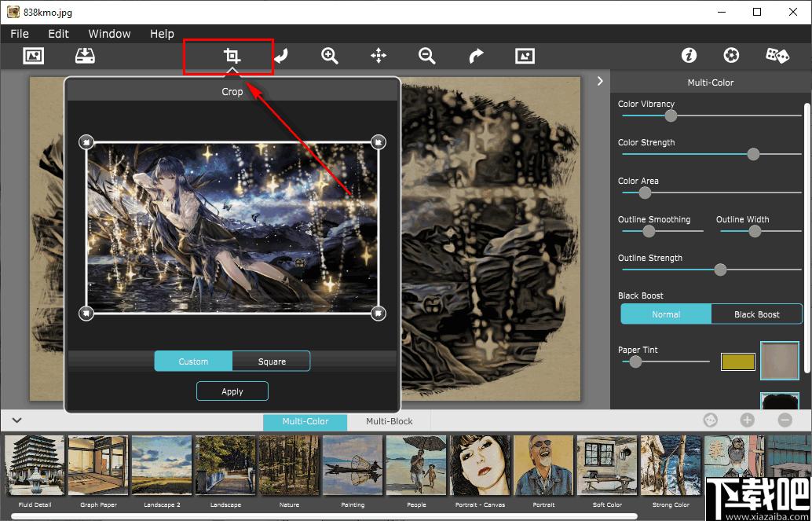Select the Crop tool icon

(x=232, y=56)
